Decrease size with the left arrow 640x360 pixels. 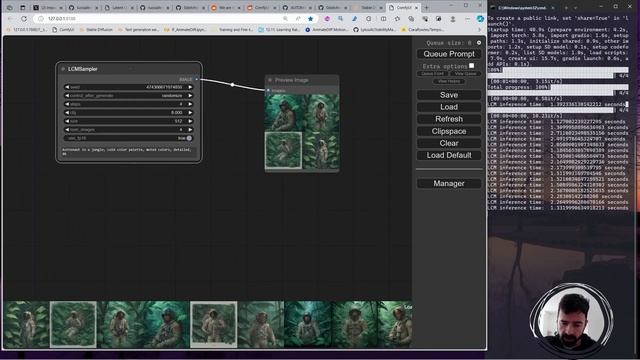pos(67,121)
